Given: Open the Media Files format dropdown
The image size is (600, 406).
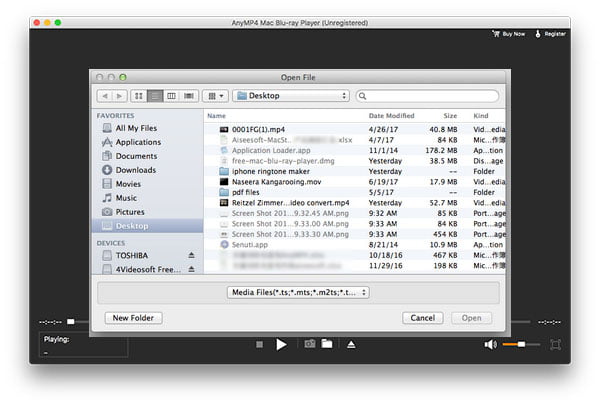Looking at the screenshot, I should (x=298, y=292).
